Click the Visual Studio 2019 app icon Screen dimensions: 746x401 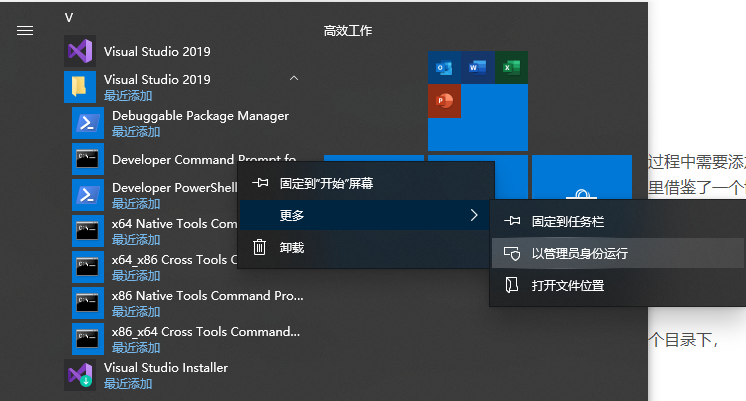80,51
